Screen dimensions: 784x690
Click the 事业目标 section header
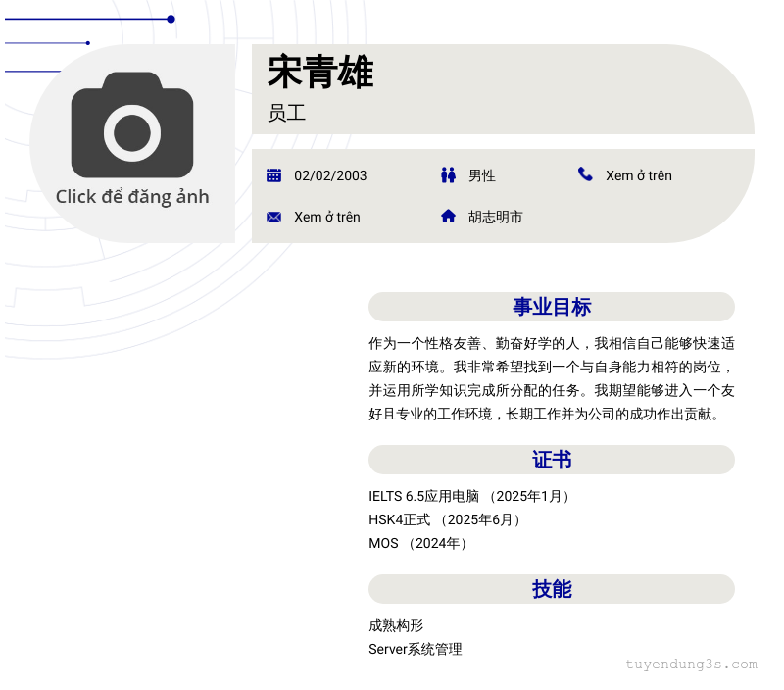click(x=552, y=307)
